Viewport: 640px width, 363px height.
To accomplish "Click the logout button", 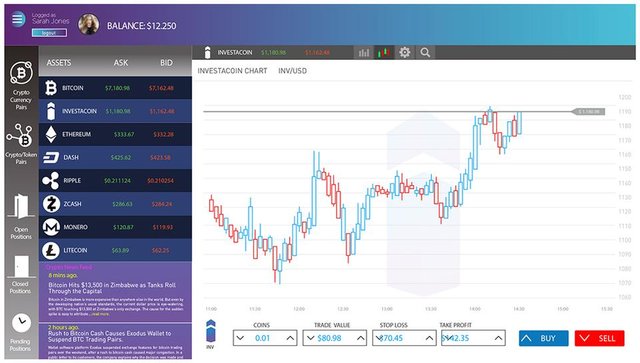I will pos(49,33).
